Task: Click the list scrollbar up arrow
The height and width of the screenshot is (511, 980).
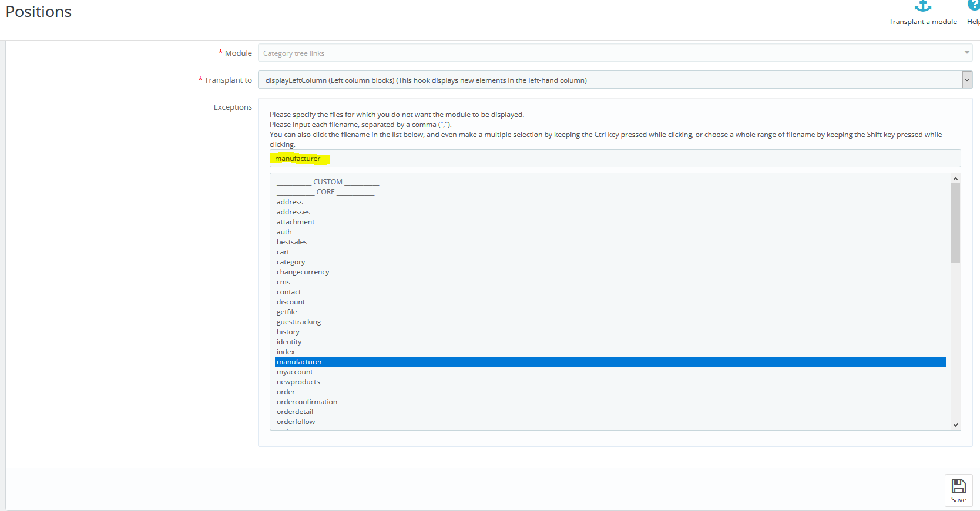Action: click(955, 179)
